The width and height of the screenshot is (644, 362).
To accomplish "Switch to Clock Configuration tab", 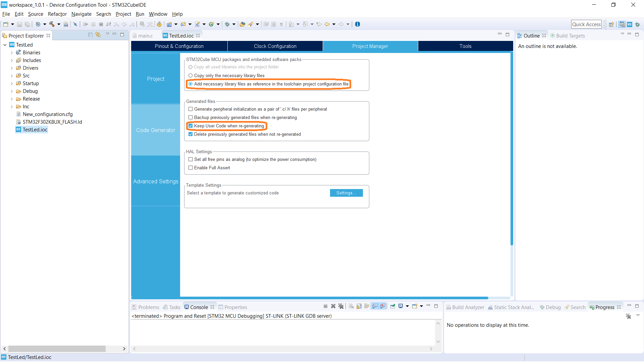I will (275, 46).
